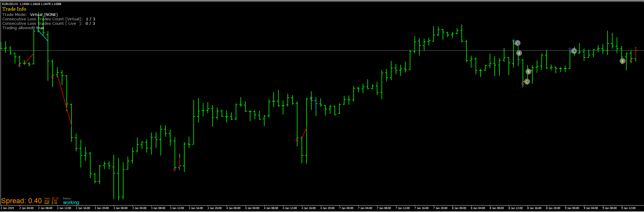Click the Virtual loss count value '1 / 3'
Image resolution: width=644 pixels, height=212 pixels.
tap(91, 19)
